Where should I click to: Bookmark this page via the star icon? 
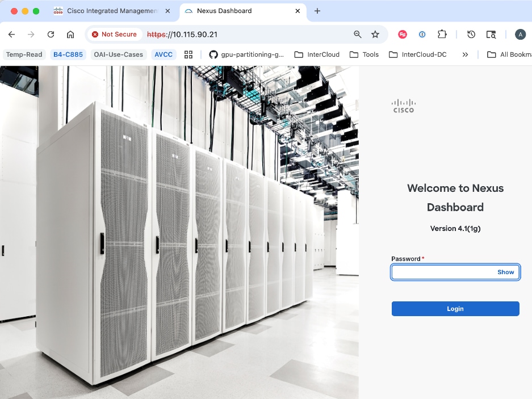click(375, 34)
